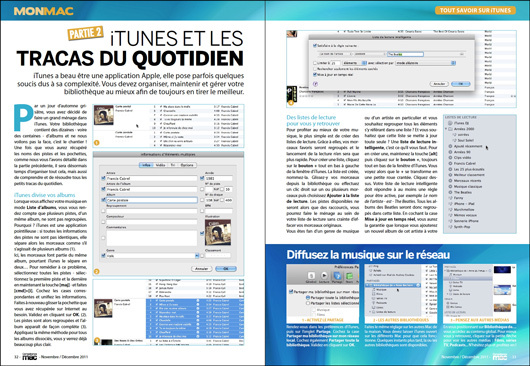530x366 pixels.
Task: Click the Année field containing 1981
Action: (x=218, y=178)
